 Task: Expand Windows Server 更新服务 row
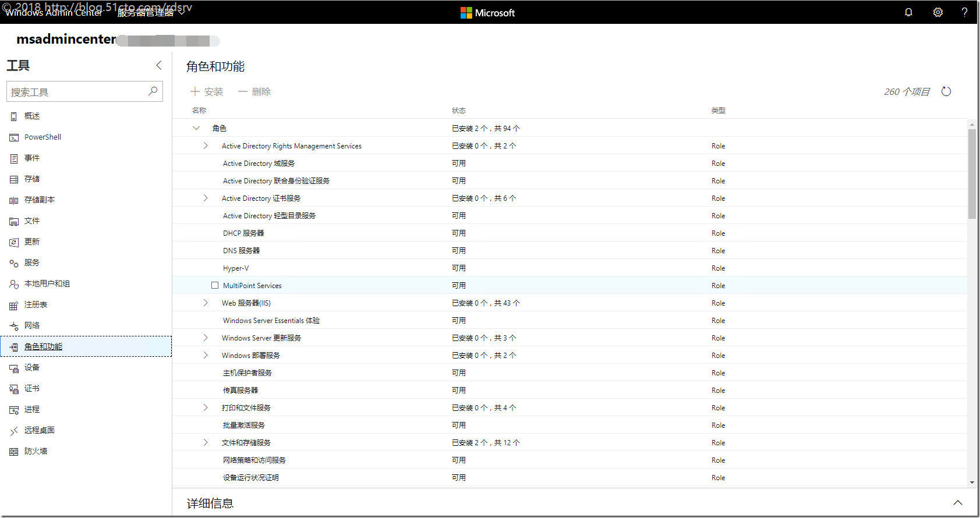(x=206, y=338)
